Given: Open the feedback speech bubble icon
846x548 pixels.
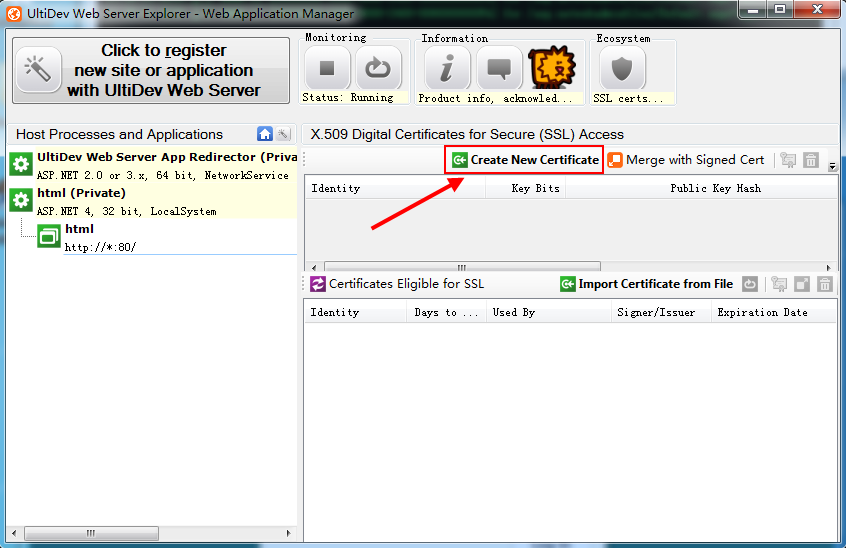Looking at the screenshot, I should [x=499, y=68].
